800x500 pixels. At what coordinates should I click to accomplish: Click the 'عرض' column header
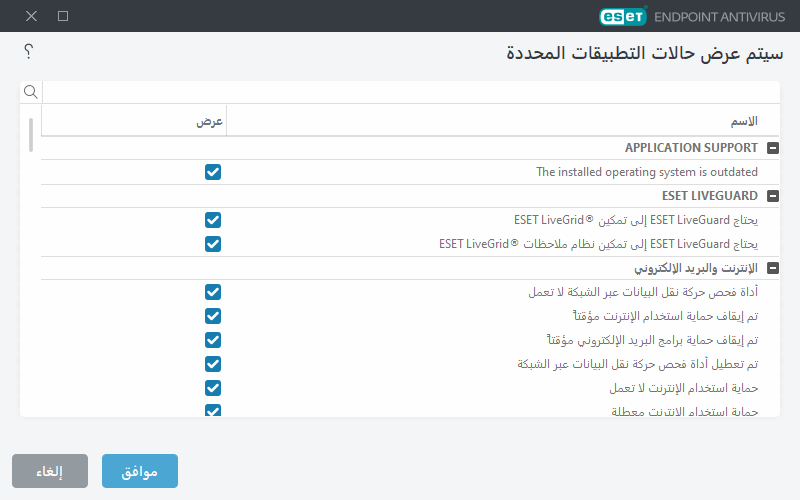210,121
